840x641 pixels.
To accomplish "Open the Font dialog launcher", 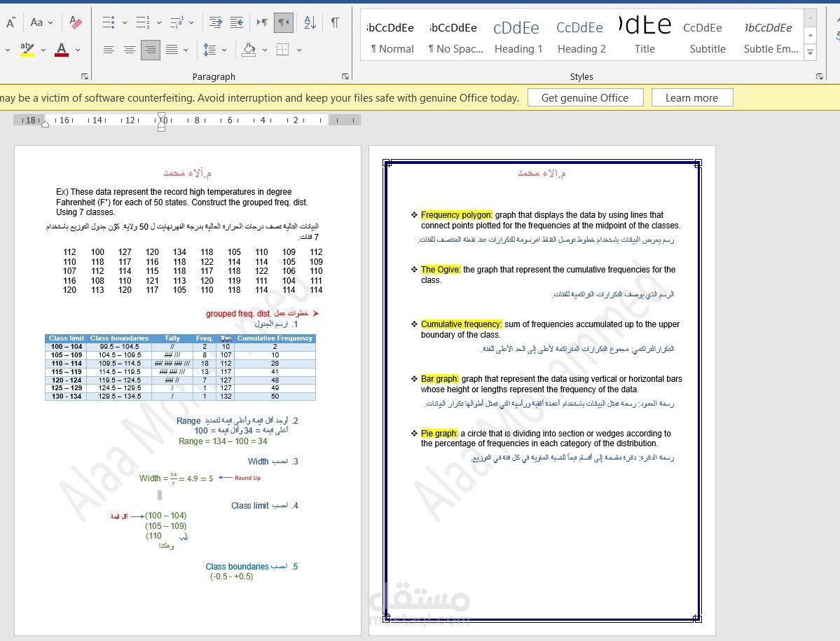I will [85, 76].
